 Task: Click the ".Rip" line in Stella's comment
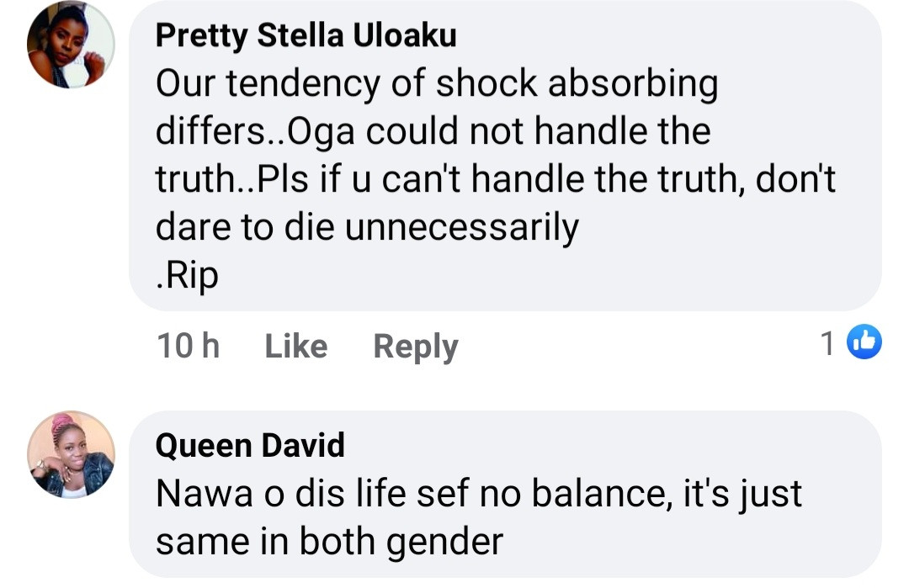[187, 275]
